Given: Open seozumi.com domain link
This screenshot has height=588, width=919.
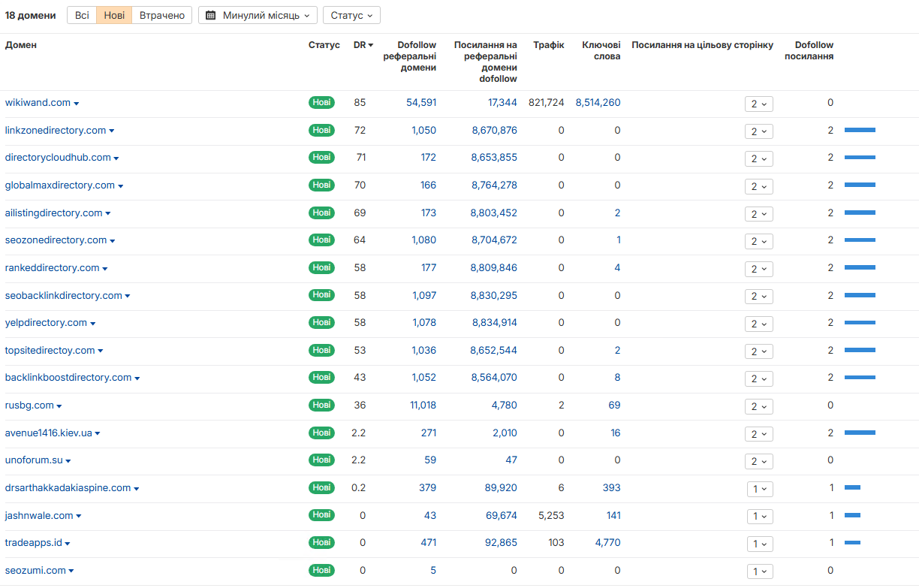Looking at the screenshot, I should pos(35,571).
